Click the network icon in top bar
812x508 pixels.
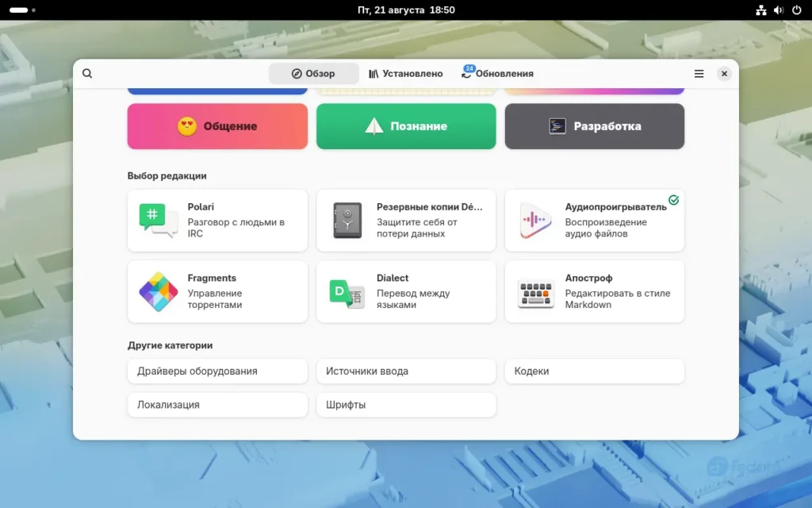point(760,10)
